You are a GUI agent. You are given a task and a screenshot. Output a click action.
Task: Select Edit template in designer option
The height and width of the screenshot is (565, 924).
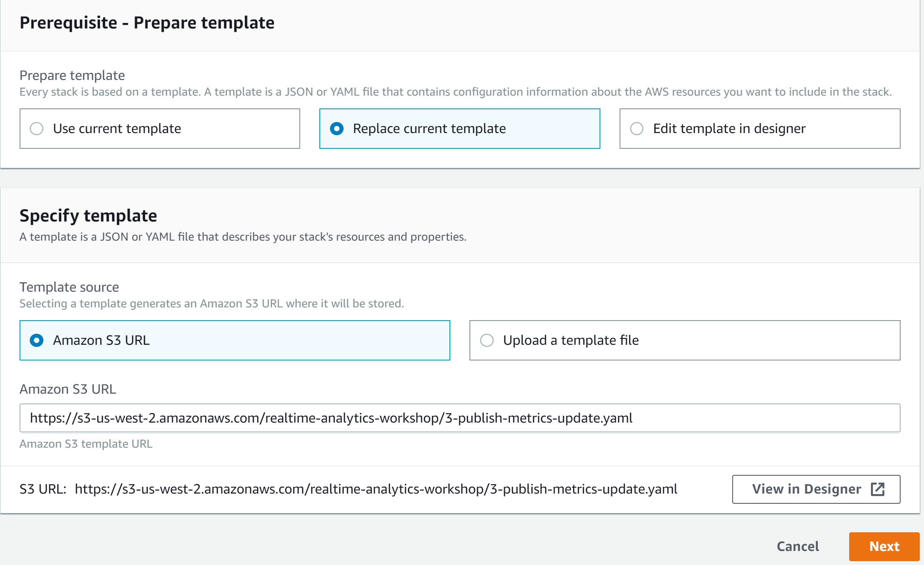pos(760,128)
